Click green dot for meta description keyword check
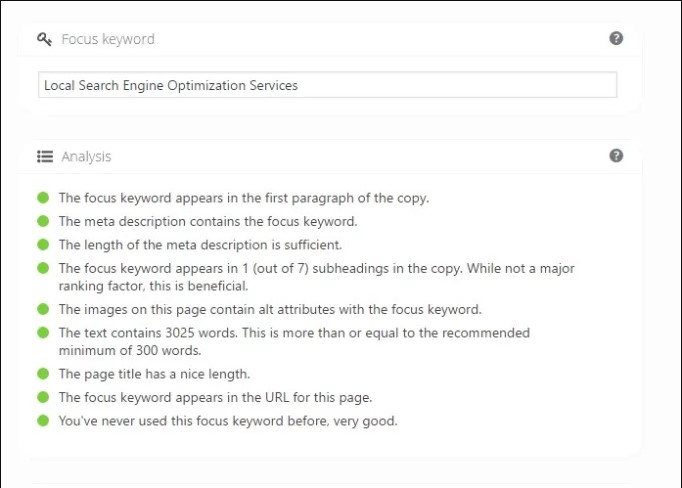 click(43, 221)
